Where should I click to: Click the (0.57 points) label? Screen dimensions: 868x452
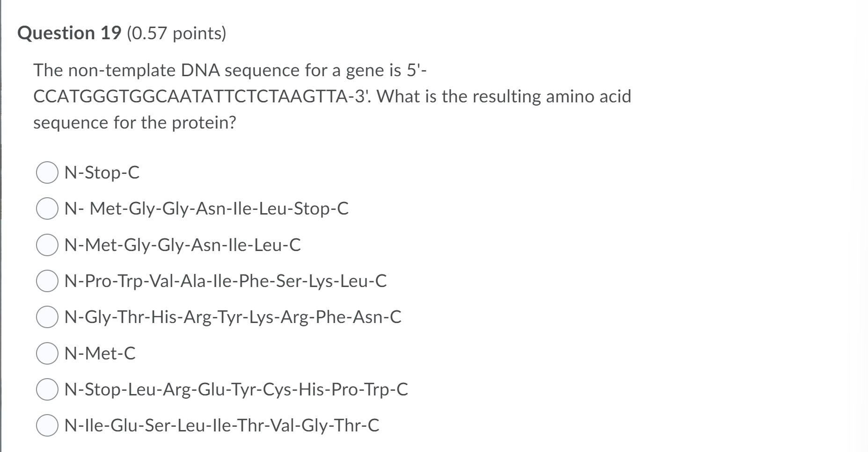(x=177, y=33)
